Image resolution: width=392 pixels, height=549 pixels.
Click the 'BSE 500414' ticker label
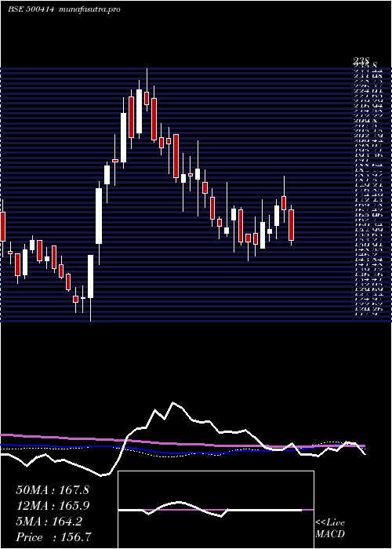(31, 9)
